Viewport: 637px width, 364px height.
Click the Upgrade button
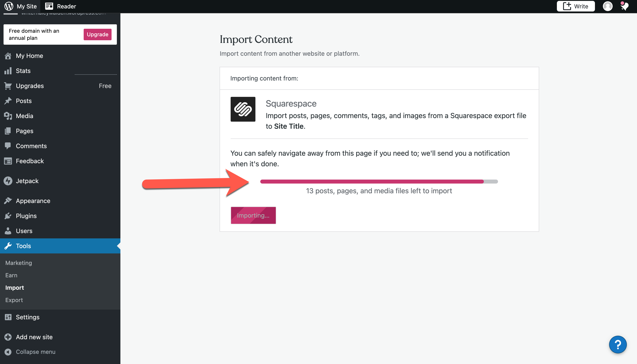click(x=97, y=34)
